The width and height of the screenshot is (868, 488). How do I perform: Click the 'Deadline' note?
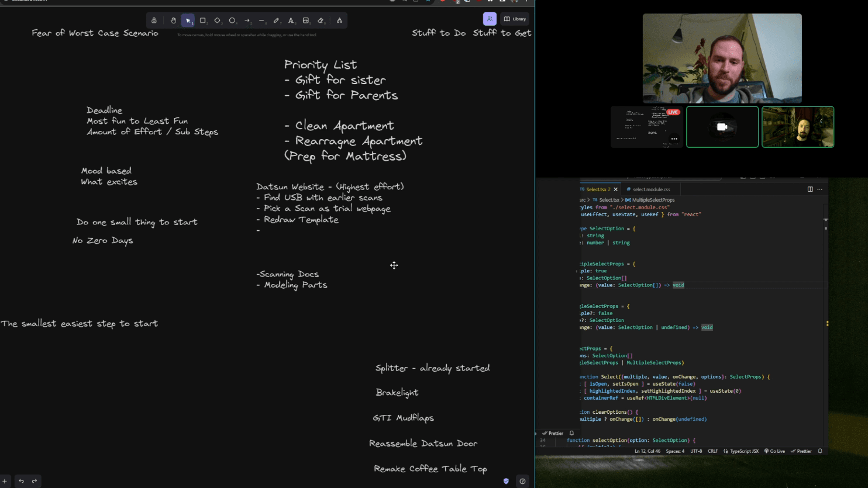click(104, 110)
